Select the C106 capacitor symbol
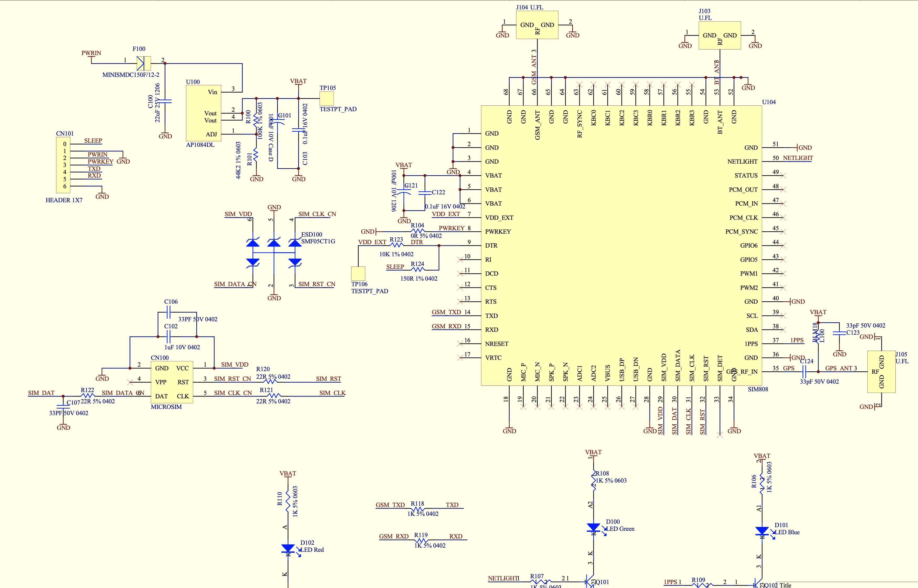918x588 pixels. click(x=168, y=312)
